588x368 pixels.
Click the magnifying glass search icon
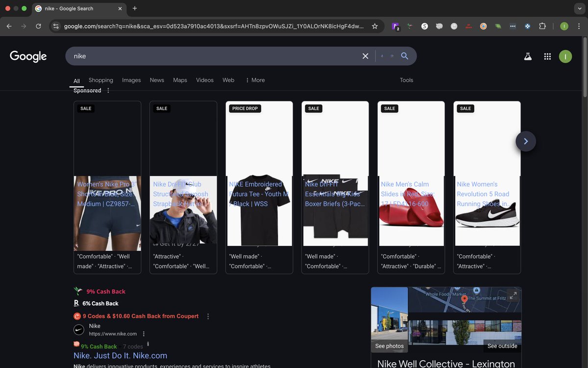pyautogui.click(x=405, y=56)
